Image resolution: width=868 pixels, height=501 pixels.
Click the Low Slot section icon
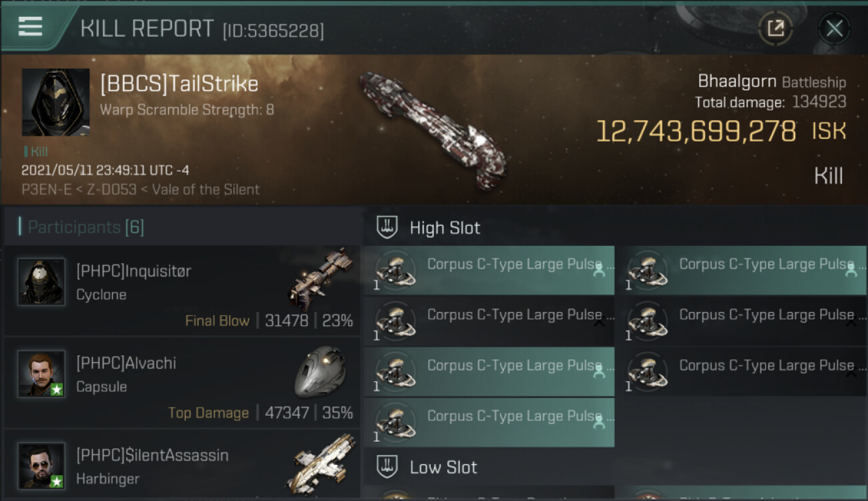(388, 466)
